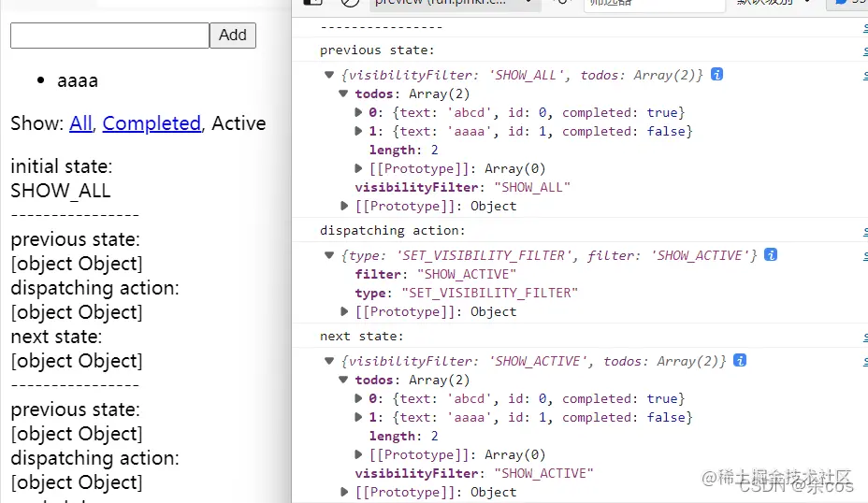Image resolution: width=868 pixels, height=503 pixels.
Task: Collapse the next state object with visibilityFilter 'SHOW_ACTIVE'
Action: [329, 361]
